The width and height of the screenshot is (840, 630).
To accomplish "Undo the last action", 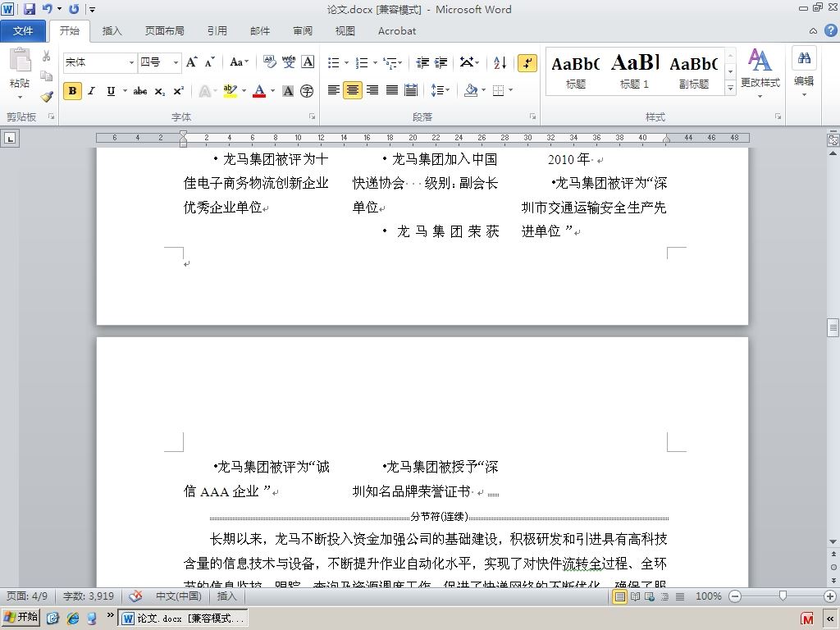I will click(x=47, y=9).
